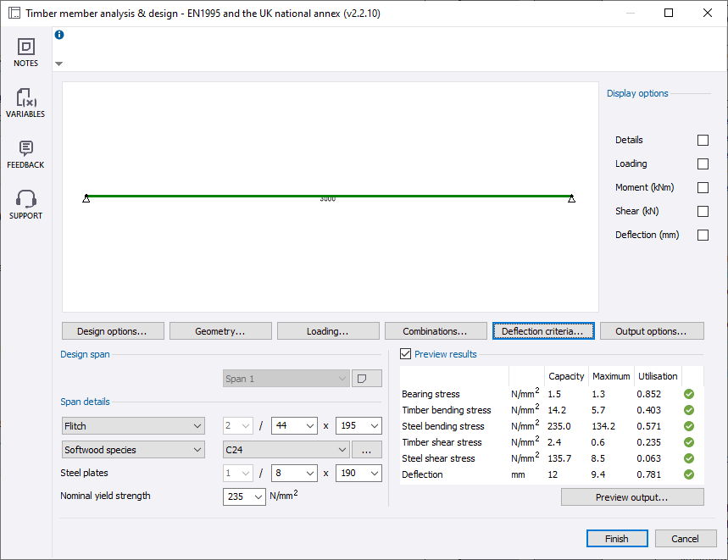Click the Finish button
728x560 pixels.
click(617, 538)
